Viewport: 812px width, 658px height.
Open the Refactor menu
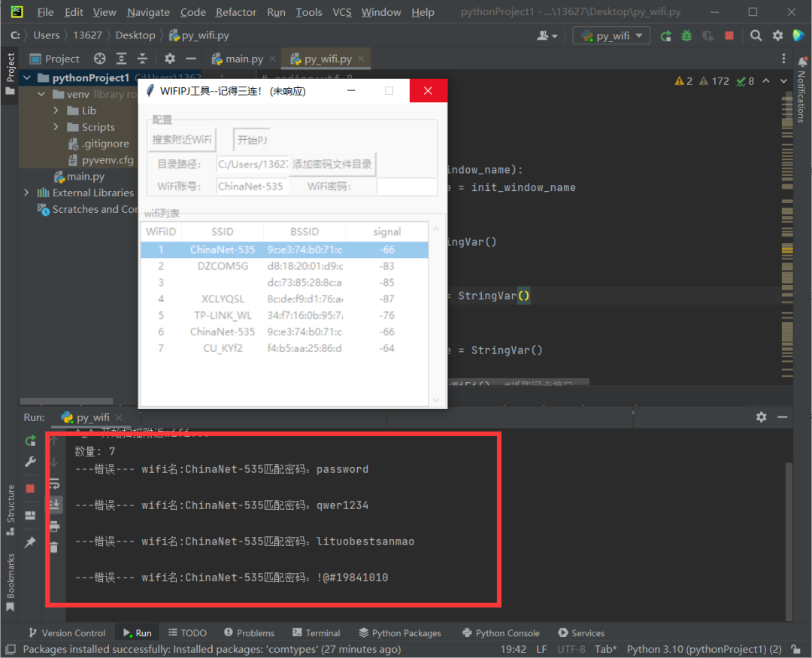point(235,12)
